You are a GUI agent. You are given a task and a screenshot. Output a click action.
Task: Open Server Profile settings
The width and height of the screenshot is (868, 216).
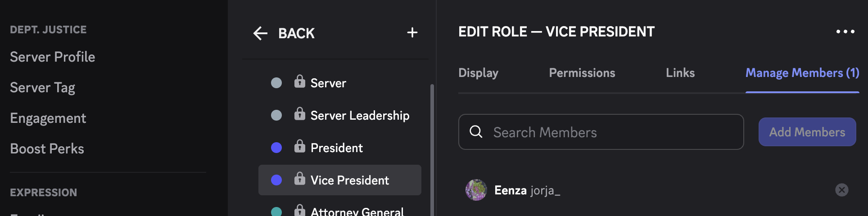[53, 57]
